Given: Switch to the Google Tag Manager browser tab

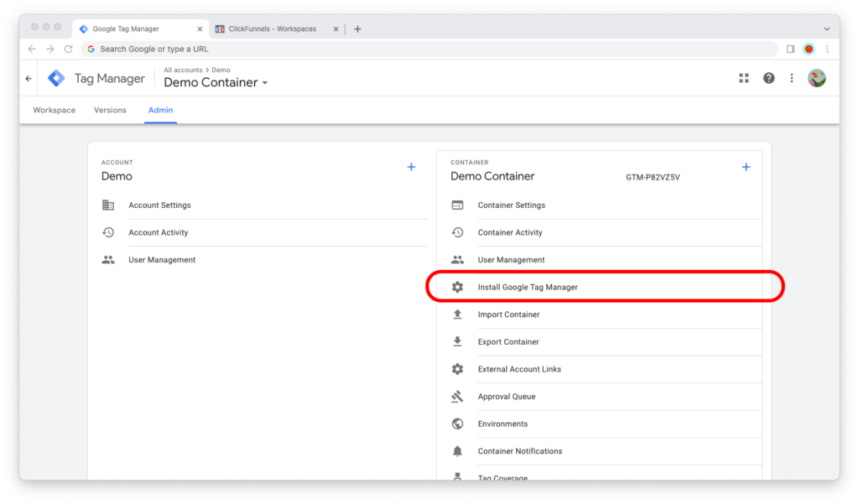Looking at the screenshot, I should point(141,29).
